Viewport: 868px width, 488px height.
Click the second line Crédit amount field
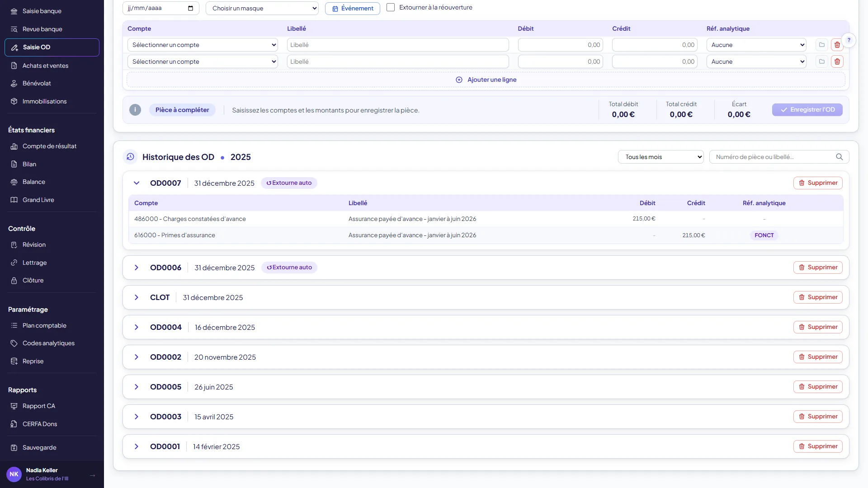coord(655,61)
